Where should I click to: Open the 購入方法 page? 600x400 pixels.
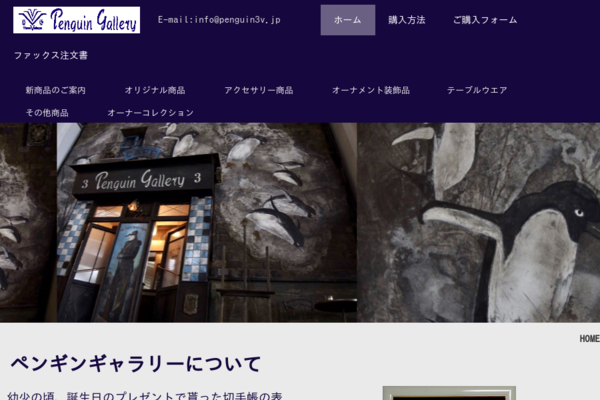[407, 20]
